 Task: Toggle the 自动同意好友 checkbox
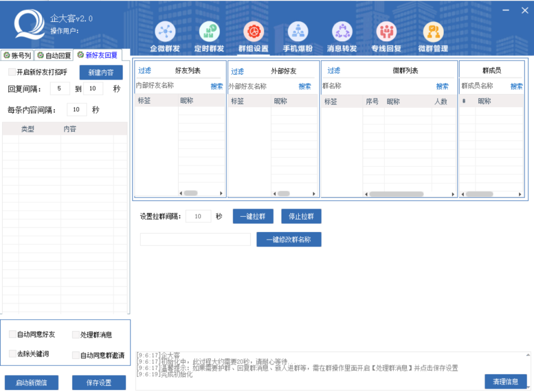[x=13, y=334]
